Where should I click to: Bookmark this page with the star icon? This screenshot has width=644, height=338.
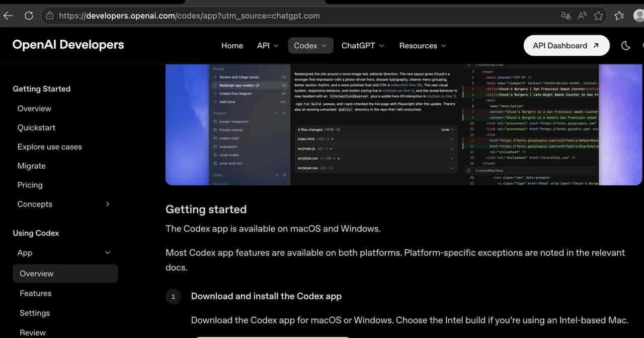(598, 16)
